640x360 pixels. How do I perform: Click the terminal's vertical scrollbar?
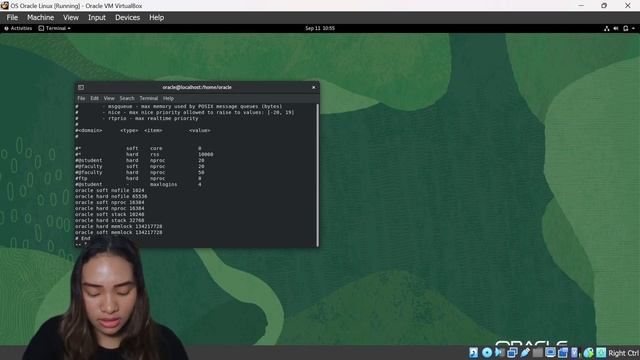point(318,175)
